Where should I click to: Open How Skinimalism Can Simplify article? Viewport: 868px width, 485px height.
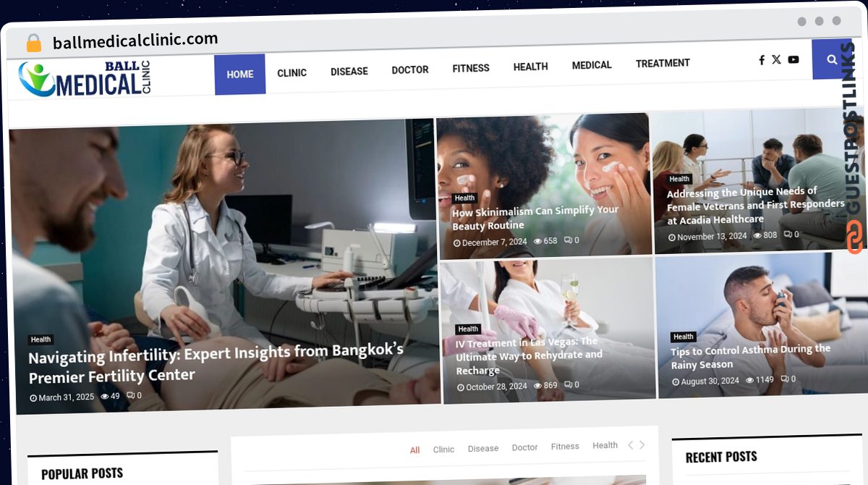pyautogui.click(x=535, y=217)
